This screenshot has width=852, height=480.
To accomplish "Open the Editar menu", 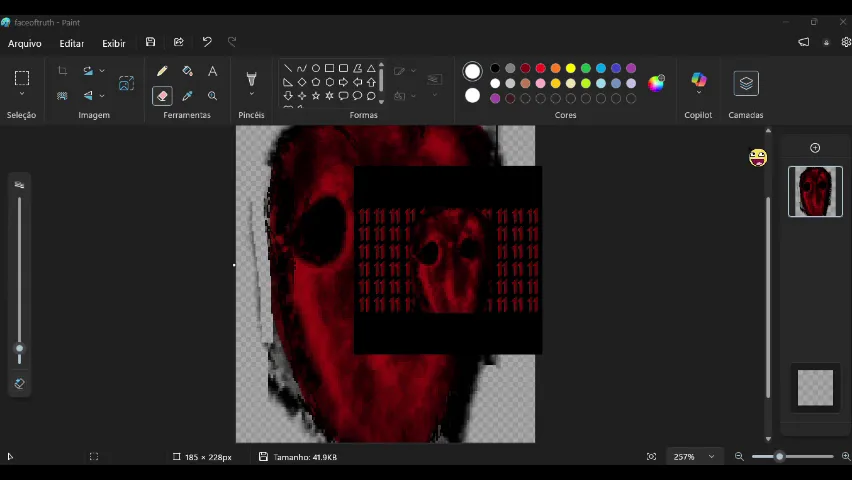I will coord(72,43).
